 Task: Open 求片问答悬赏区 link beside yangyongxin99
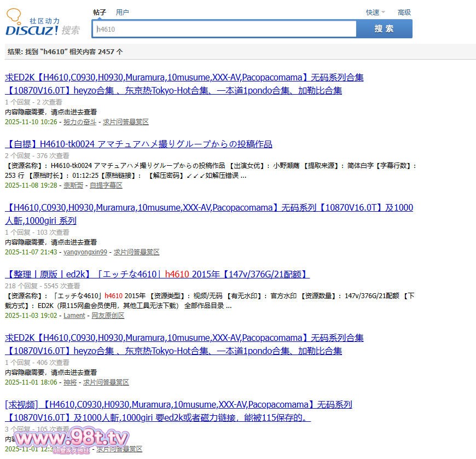(x=136, y=252)
